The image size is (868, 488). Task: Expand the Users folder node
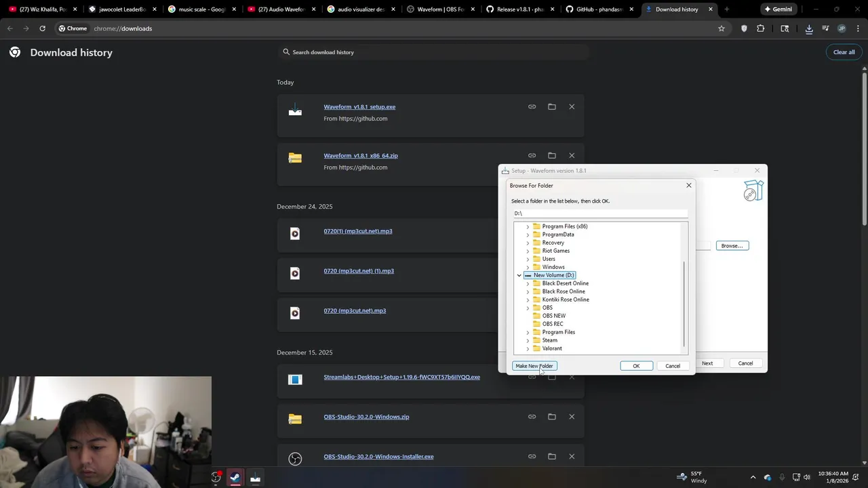point(528,259)
